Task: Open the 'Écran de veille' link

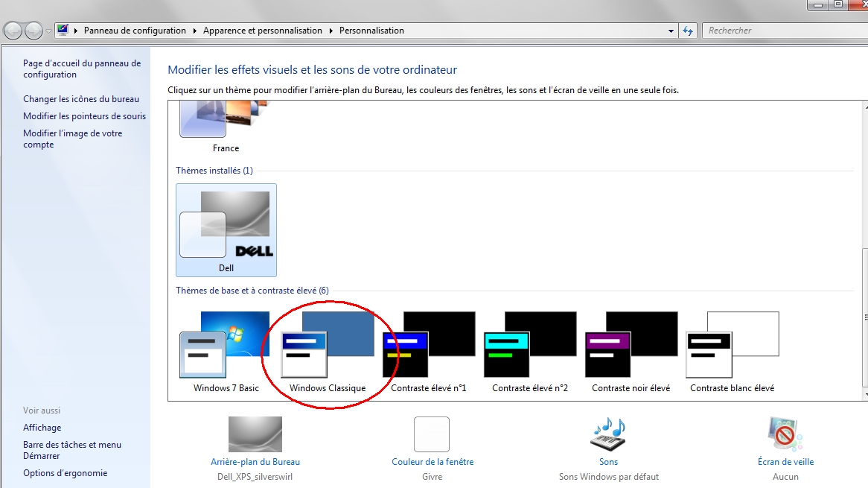Action: click(785, 462)
